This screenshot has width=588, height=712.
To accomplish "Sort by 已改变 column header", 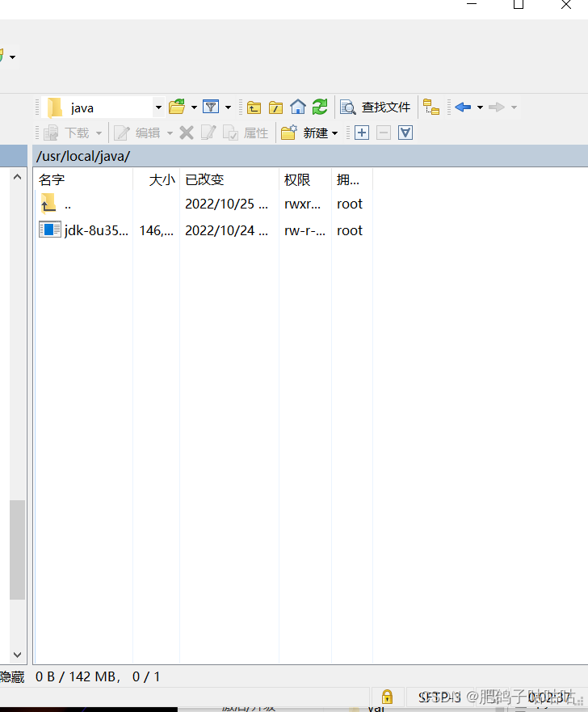I will click(x=229, y=179).
